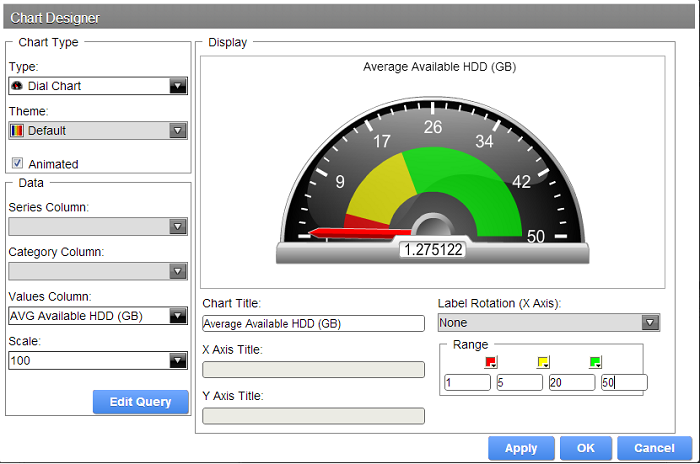
Task: Click the range field containing 20
Action: click(572, 382)
